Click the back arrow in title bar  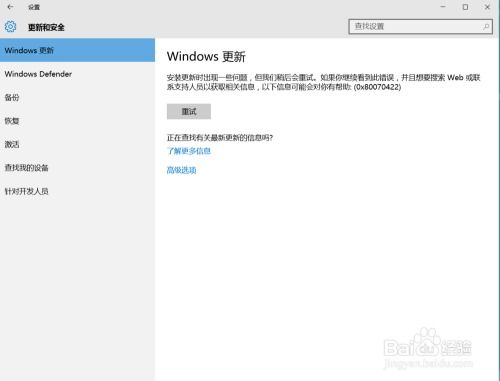point(10,7)
